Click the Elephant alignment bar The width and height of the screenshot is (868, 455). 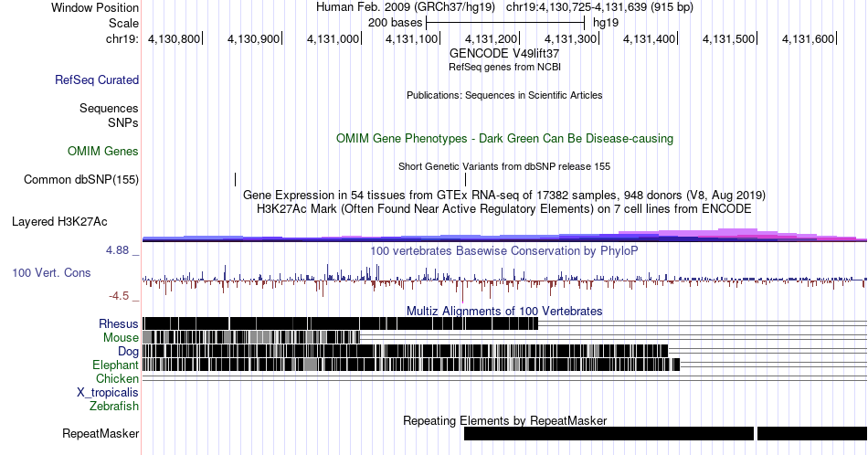pyautogui.click(x=411, y=365)
